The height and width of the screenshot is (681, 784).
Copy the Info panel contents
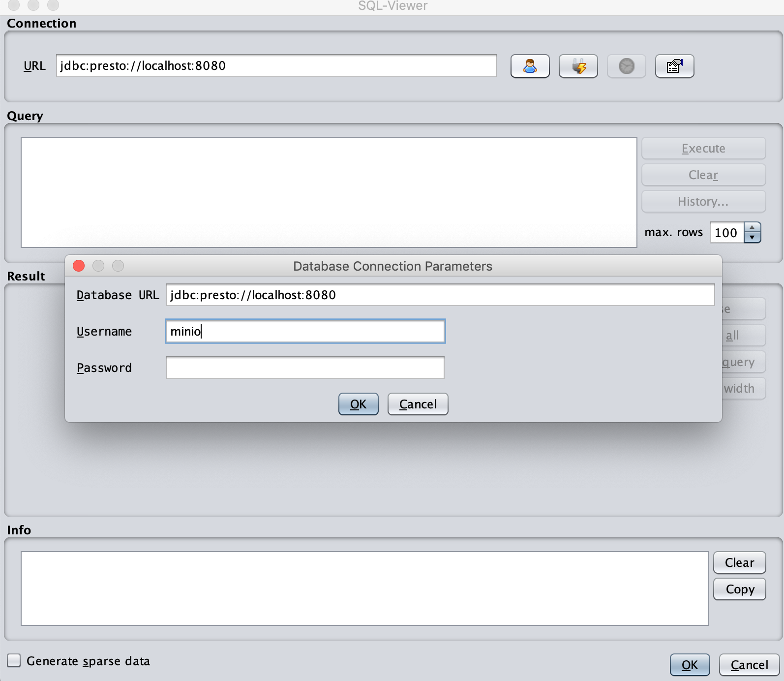(x=739, y=589)
